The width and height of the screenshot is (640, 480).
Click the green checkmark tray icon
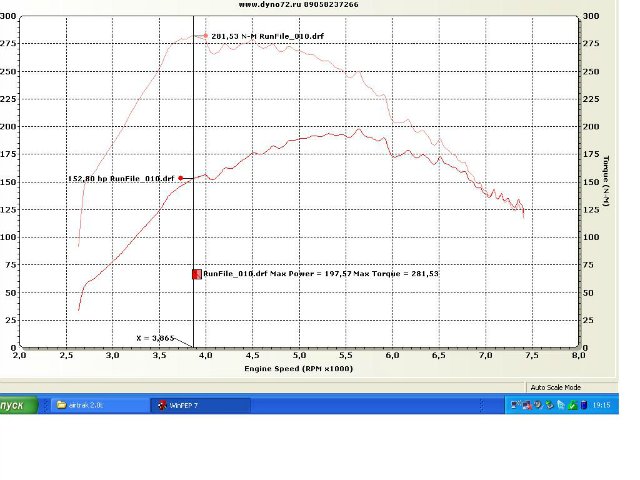[573, 405]
